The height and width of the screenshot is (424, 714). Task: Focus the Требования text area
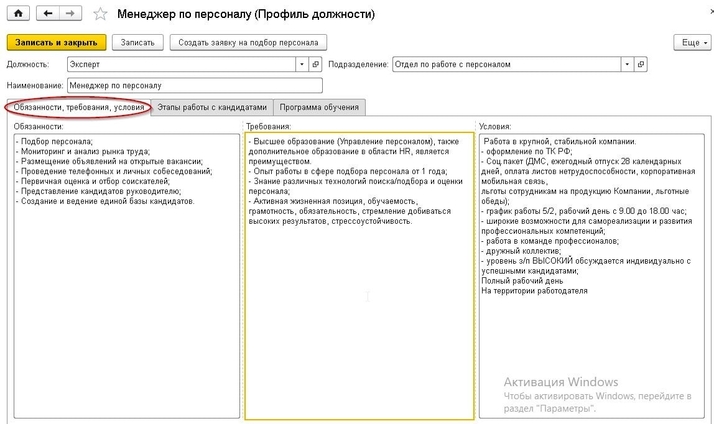coord(359,300)
